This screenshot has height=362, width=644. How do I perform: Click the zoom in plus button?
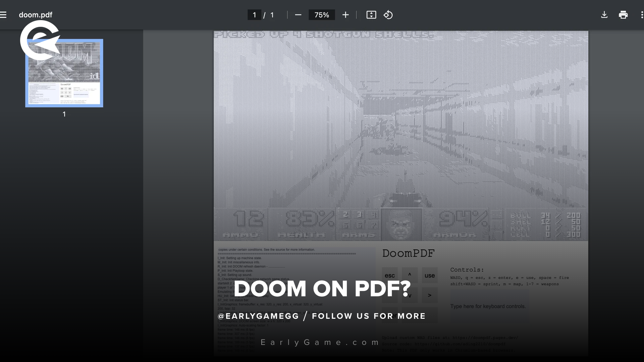click(x=345, y=15)
